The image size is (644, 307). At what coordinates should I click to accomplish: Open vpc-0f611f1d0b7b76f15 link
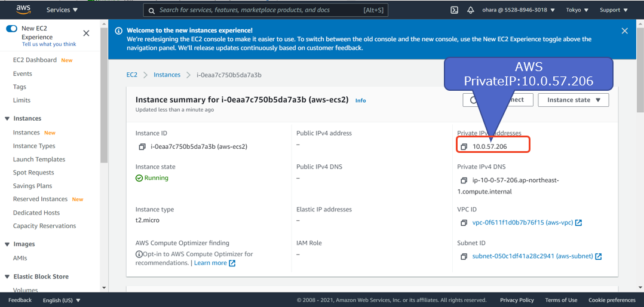pyautogui.click(x=521, y=222)
